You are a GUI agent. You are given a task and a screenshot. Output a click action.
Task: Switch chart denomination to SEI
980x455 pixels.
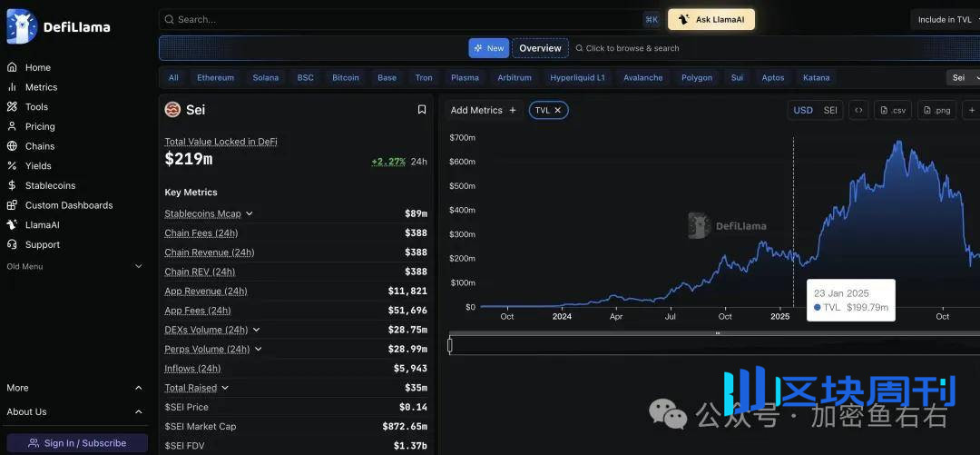[x=830, y=110]
